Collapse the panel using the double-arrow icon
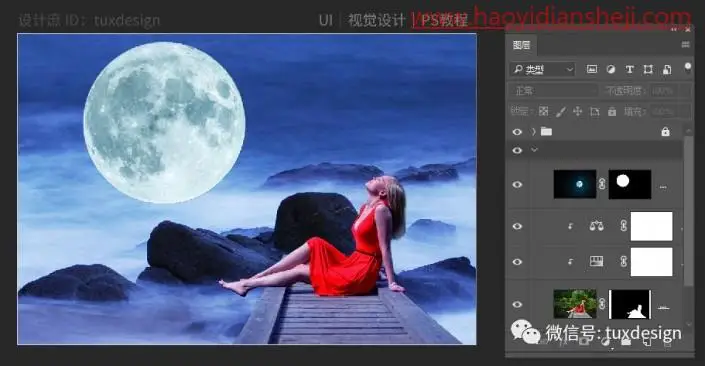Screen dimensions: 705x366 coord(674,29)
